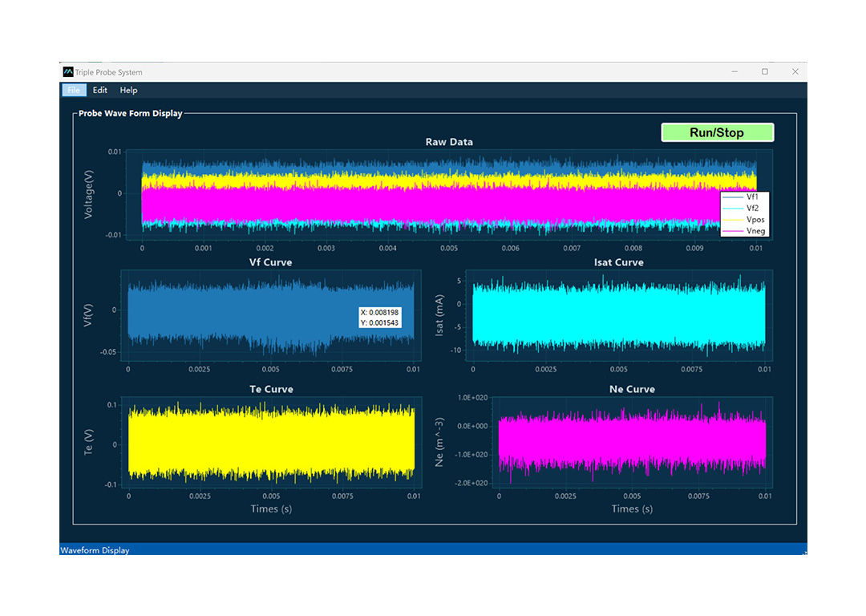Click the Waveform Display status bar label

(95, 550)
